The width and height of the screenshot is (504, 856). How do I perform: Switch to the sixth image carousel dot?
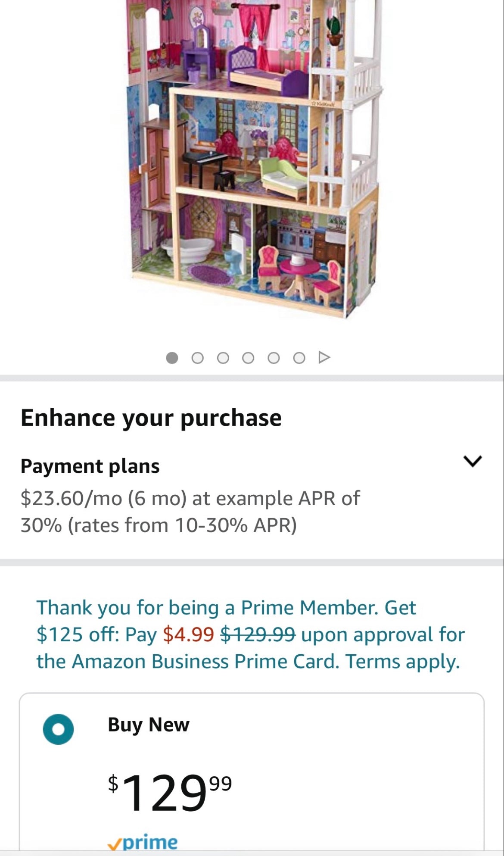point(299,358)
